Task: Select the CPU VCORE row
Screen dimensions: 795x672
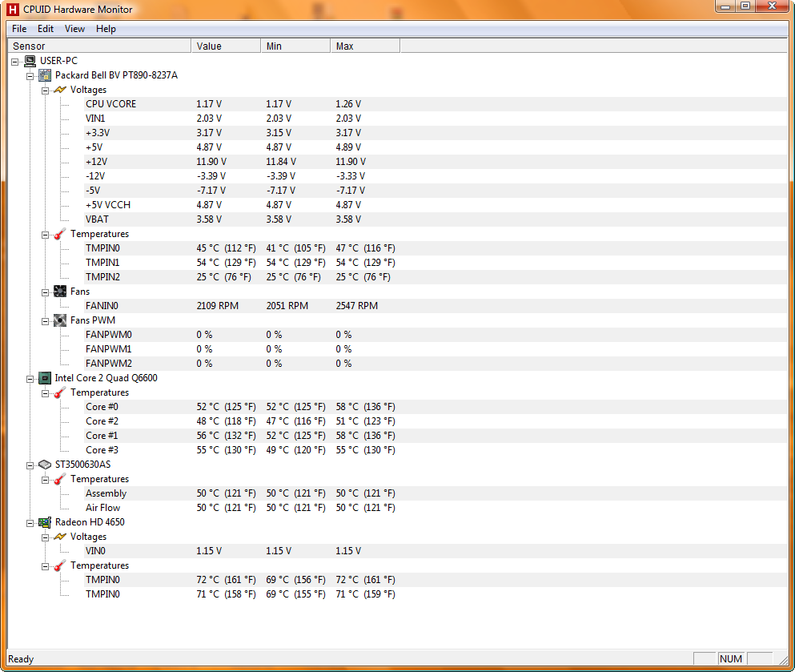Action: pos(436,104)
